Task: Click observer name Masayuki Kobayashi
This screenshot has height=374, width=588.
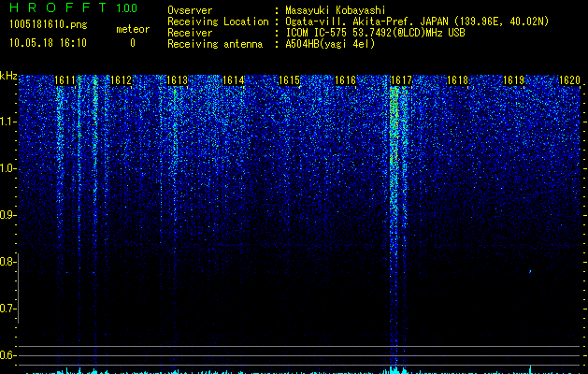Action: (336, 10)
